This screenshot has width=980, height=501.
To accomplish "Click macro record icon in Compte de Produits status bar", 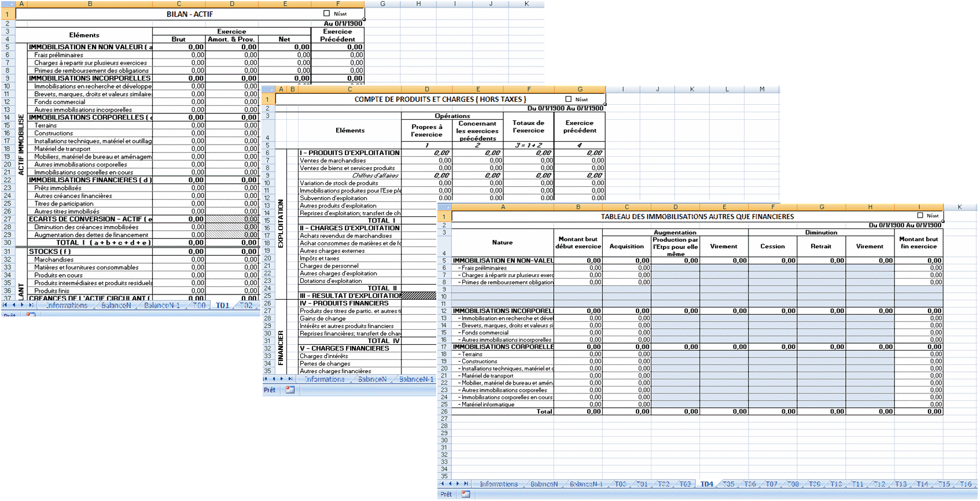I will coord(290,390).
